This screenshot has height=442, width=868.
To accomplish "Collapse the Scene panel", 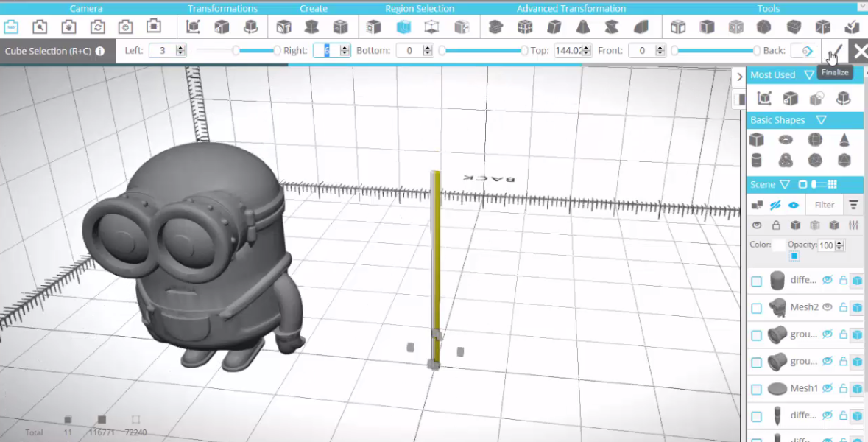I will 785,184.
